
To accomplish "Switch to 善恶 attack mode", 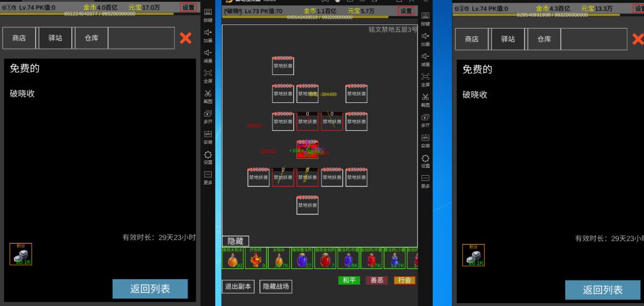I will coord(377,280).
